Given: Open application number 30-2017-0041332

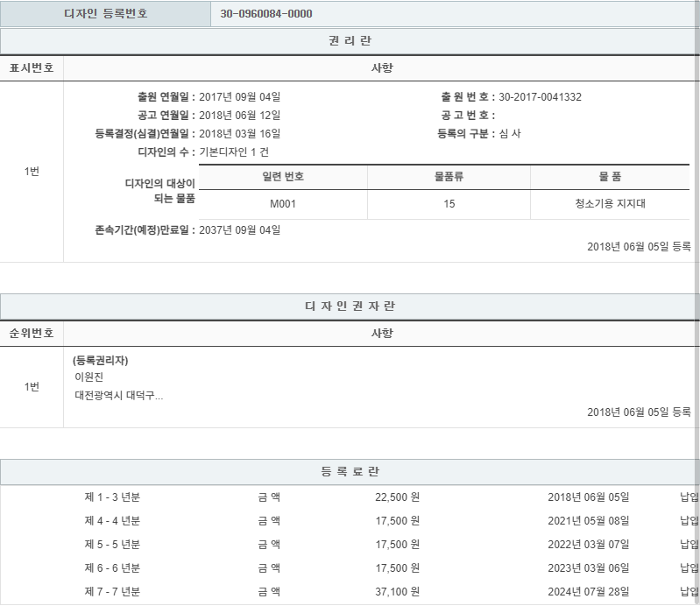Looking at the screenshot, I should pos(540,97).
